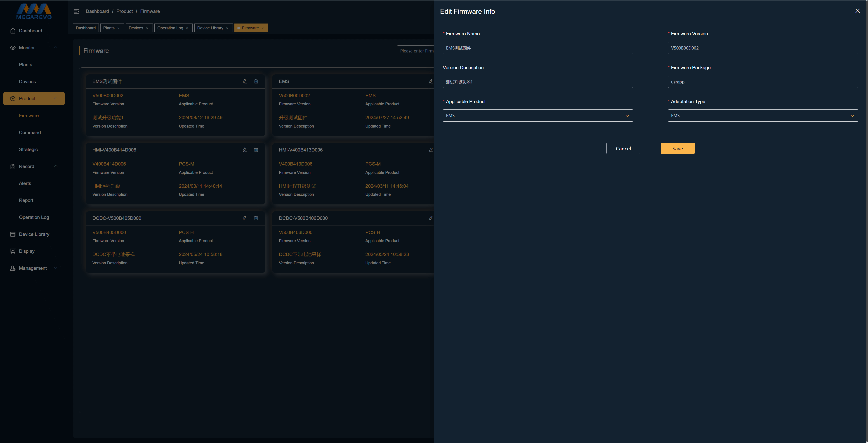The width and height of the screenshot is (868, 443).
Task: Focus the Firmware Name input
Action: pos(538,48)
